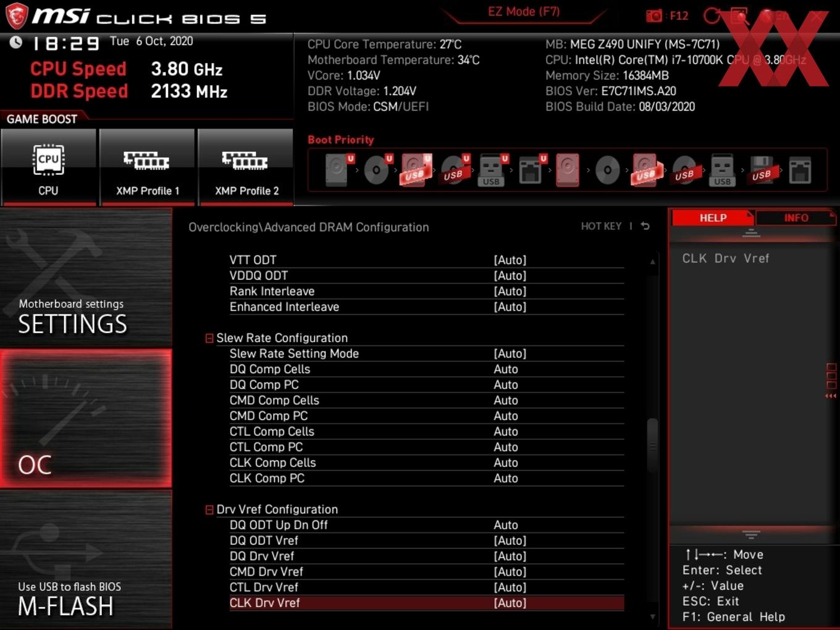Screen dimensions: 840x630
Task: Open M-FLASH to flash BIOS via USB
Action: [86, 559]
